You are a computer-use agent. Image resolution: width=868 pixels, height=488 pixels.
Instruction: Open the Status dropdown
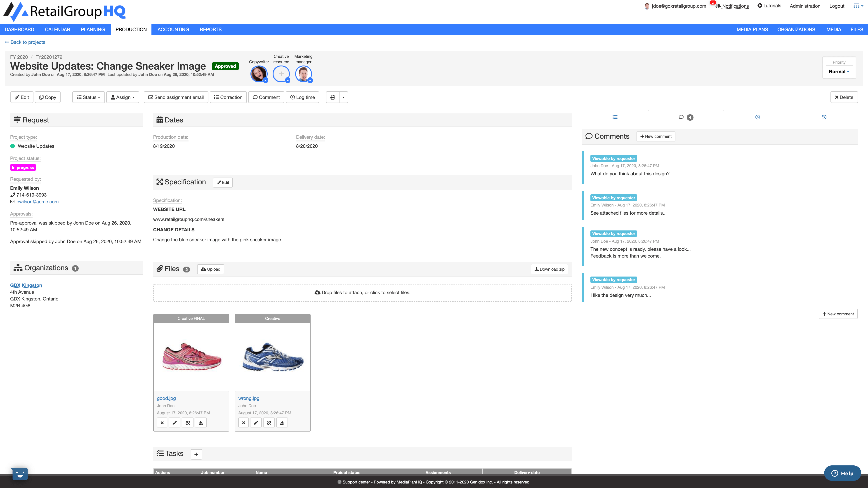point(88,97)
